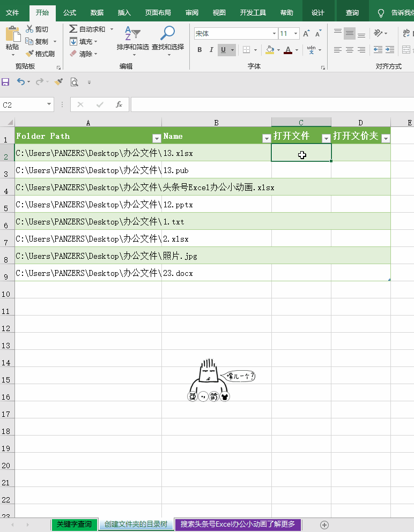The width and height of the screenshot is (414, 532).
Task: Click the Fill down icon
Action: [73, 41]
